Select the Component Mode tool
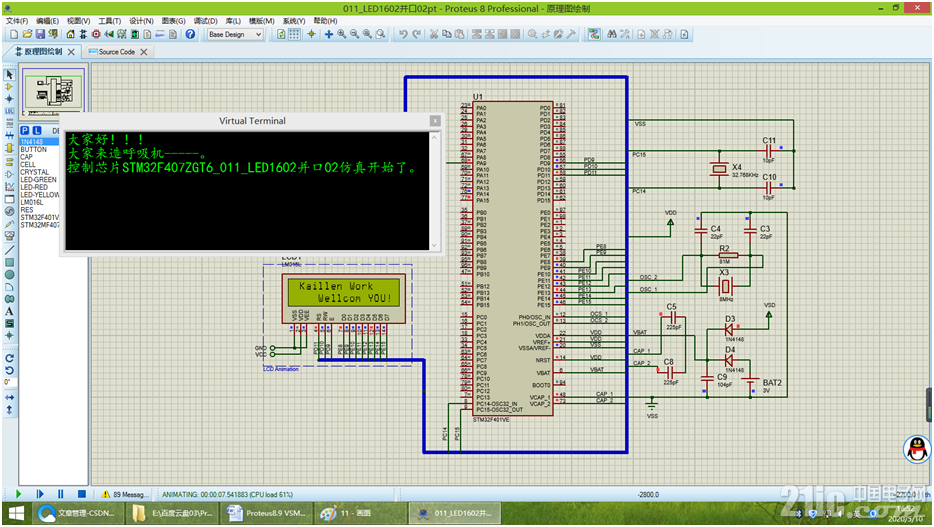Screen dimensions: 934x527 (x=10, y=86)
